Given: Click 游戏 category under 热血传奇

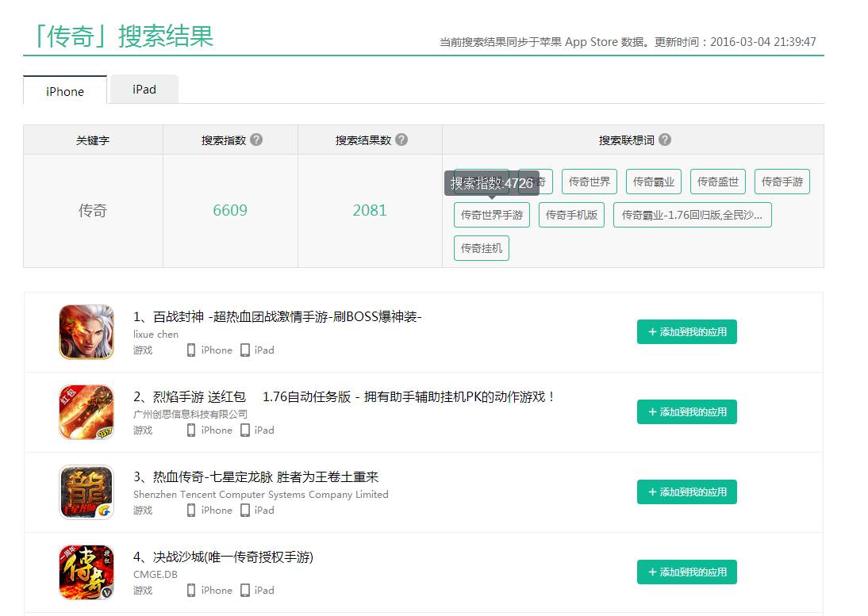Looking at the screenshot, I should point(143,511).
